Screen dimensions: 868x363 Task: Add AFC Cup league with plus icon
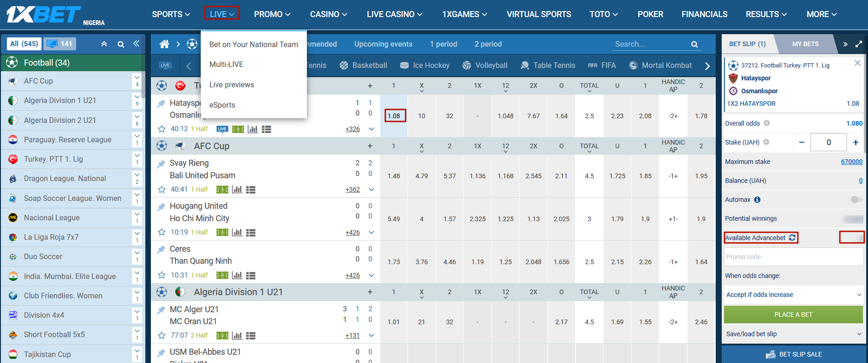click(370, 146)
